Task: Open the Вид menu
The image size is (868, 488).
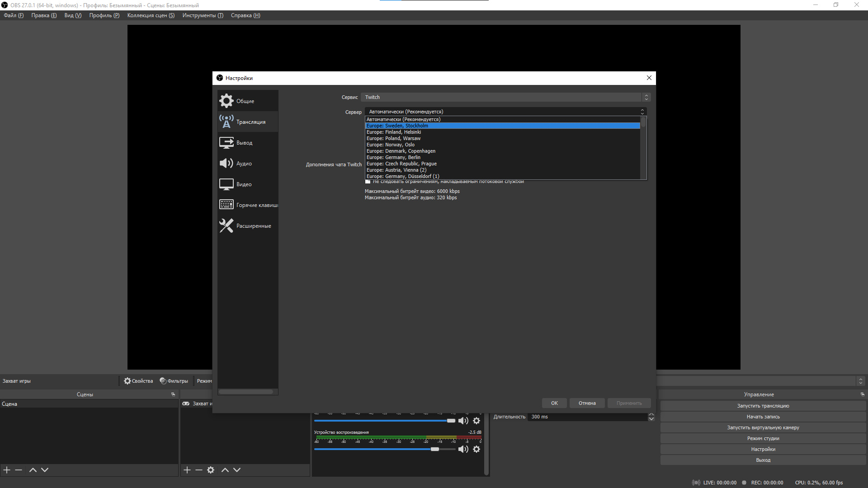Action: click(x=73, y=15)
